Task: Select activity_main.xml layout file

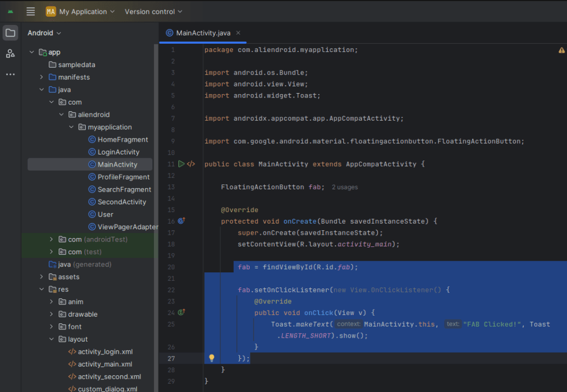Action: 100,364
